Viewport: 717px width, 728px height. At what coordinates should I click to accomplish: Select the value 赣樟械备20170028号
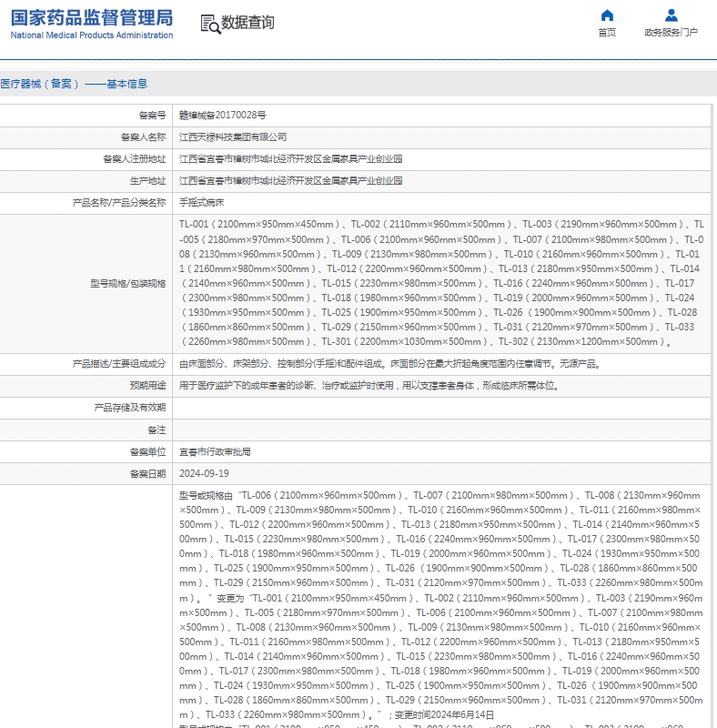(x=223, y=116)
